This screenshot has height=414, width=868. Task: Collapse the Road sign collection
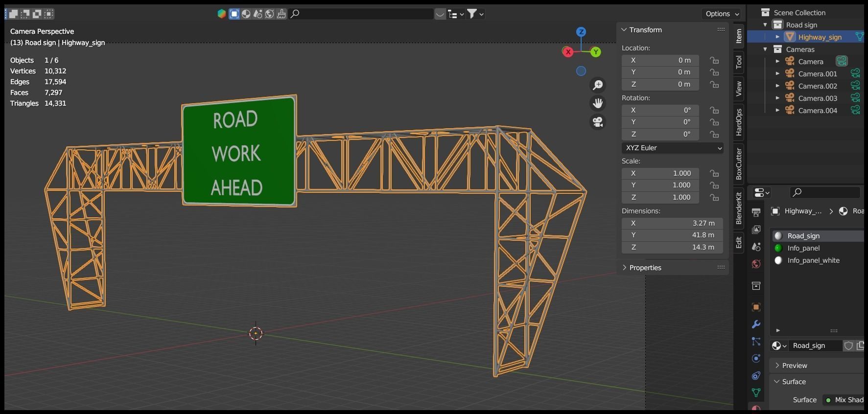(x=765, y=25)
